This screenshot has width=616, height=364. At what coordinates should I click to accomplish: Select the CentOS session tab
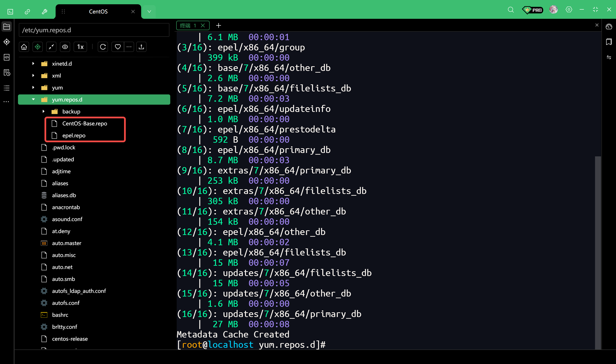coord(98,12)
